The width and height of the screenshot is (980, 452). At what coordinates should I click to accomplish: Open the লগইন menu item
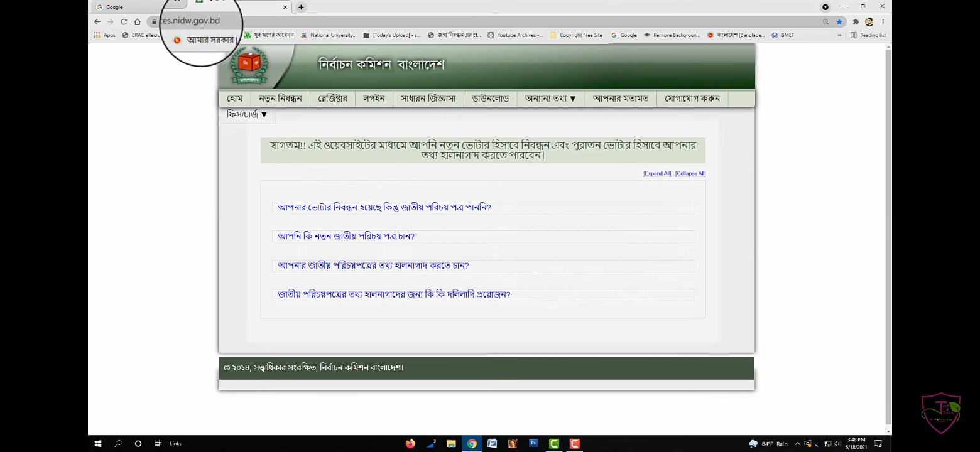374,99
